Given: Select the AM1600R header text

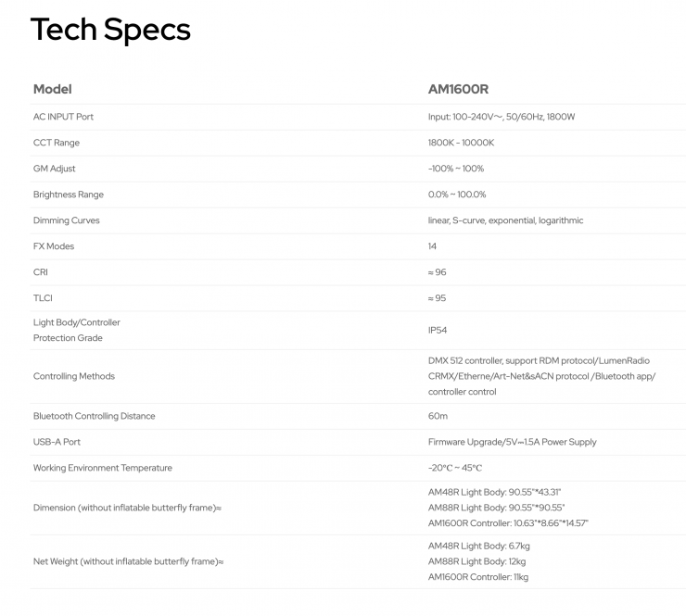Looking at the screenshot, I should tap(458, 89).
